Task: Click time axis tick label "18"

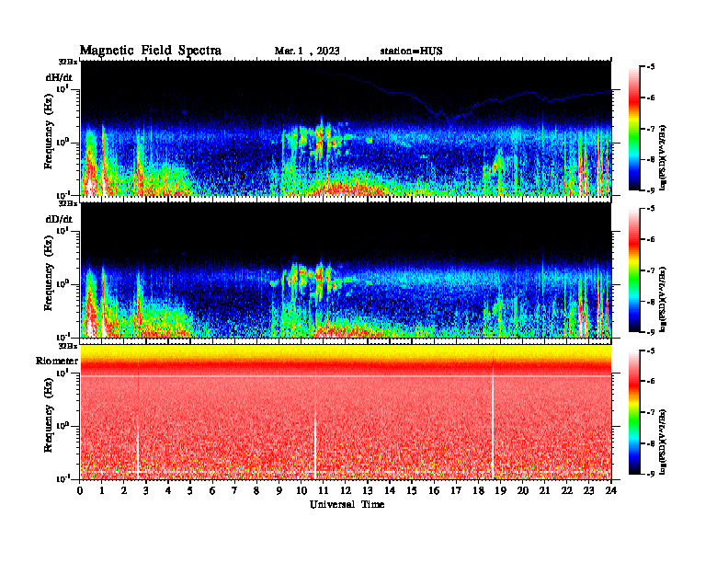Action: pyautogui.click(x=478, y=491)
